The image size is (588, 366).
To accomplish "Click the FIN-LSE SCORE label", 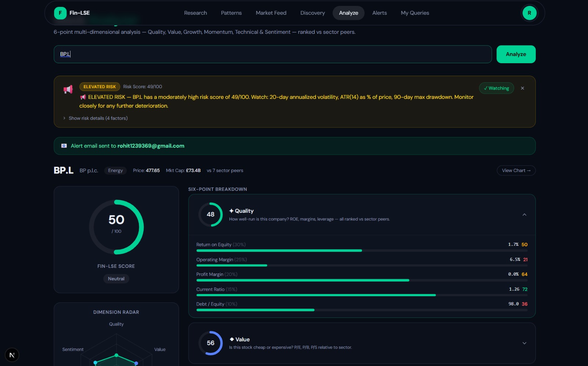I will (x=116, y=266).
